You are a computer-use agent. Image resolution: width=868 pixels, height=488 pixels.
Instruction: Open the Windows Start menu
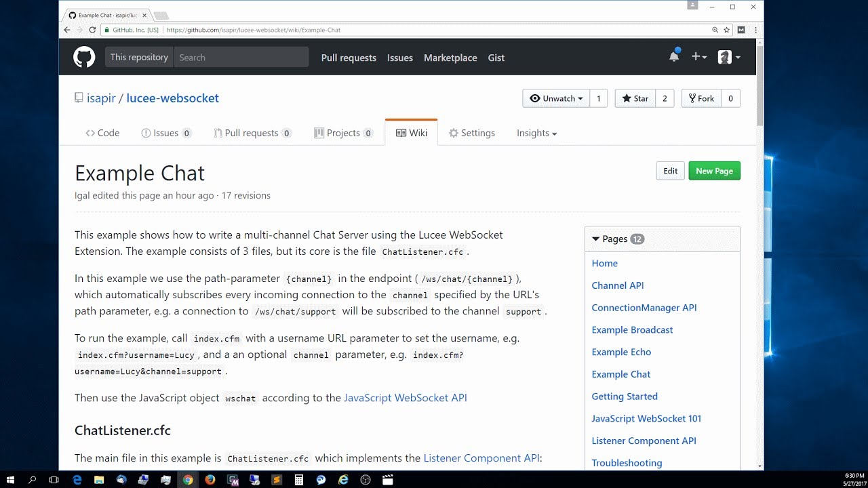coord(10,480)
